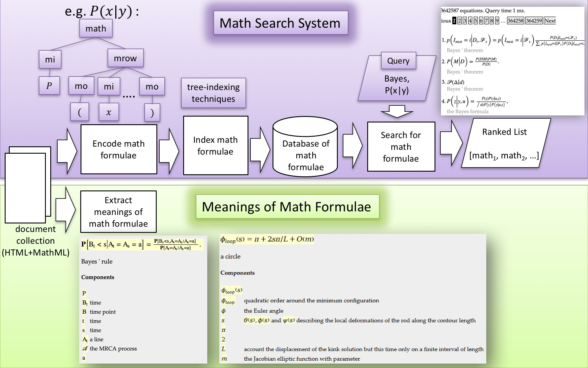Click the 'P' leaf node
This screenshot has height=368, width=588.
[49, 86]
